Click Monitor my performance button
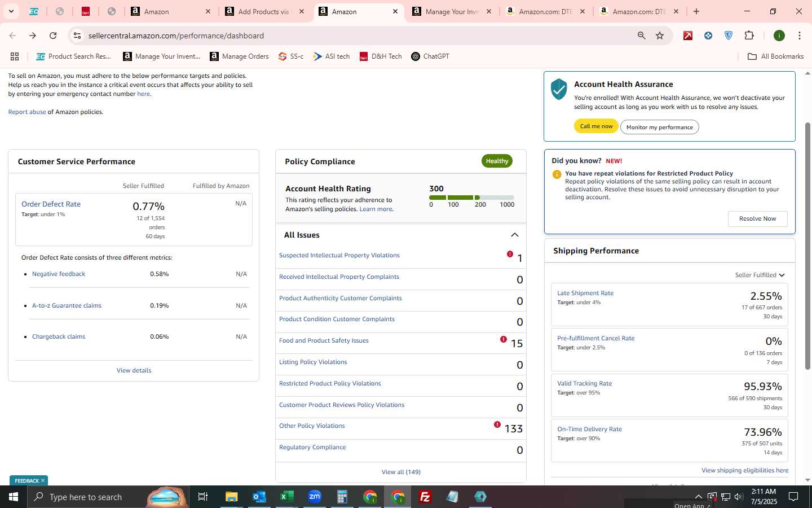The image size is (812, 508). click(659, 127)
